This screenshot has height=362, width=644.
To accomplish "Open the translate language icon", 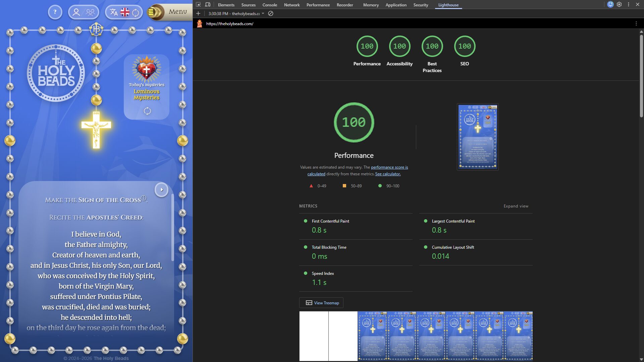I will pyautogui.click(x=114, y=12).
